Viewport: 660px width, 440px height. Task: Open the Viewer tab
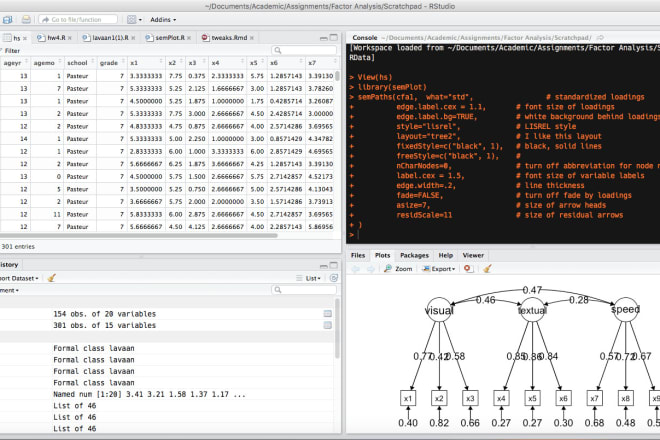point(473,255)
